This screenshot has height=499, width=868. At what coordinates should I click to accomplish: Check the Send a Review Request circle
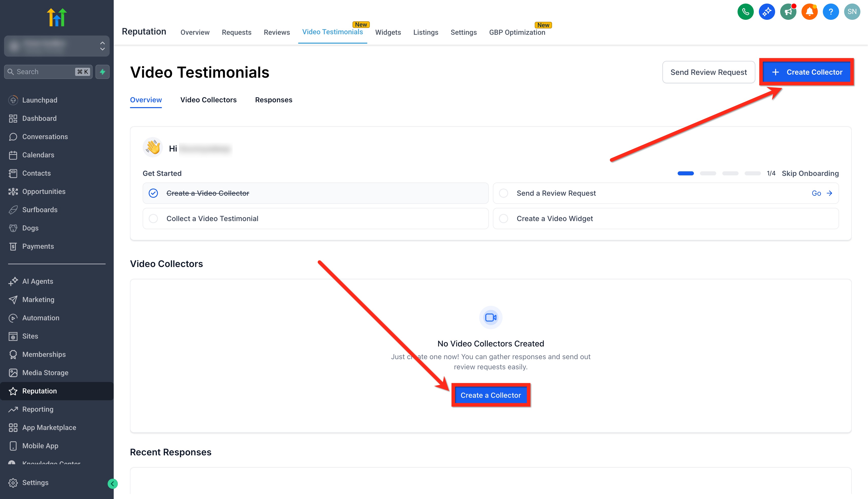coord(503,193)
